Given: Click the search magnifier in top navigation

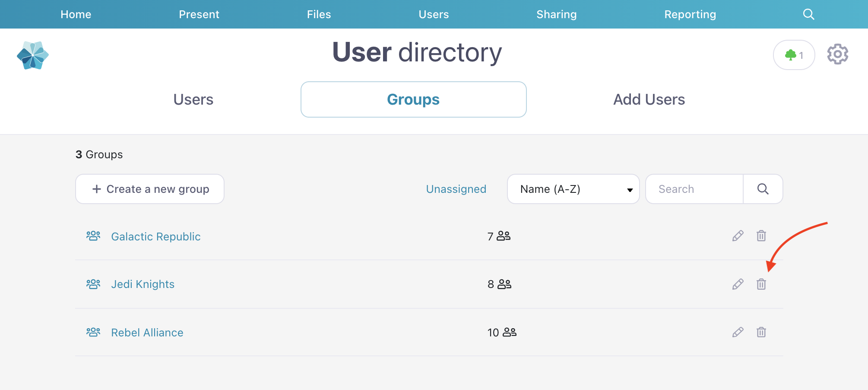Looking at the screenshot, I should click(x=808, y=14).
